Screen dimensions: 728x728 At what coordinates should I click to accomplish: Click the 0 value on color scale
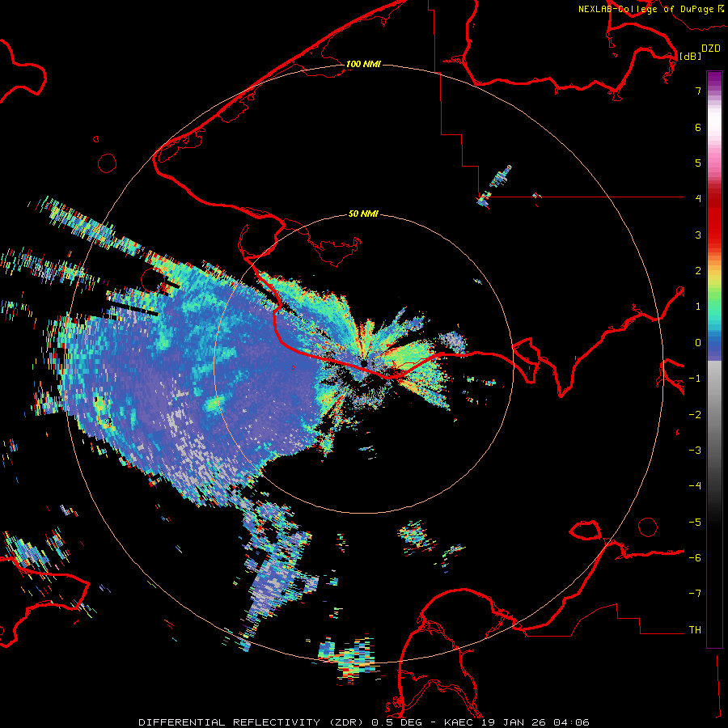[698, 343]
